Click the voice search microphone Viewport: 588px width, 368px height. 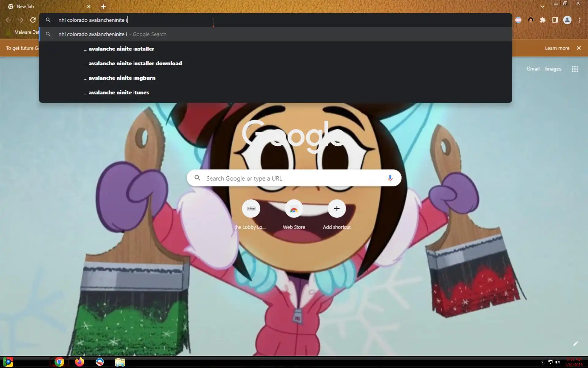390,178
